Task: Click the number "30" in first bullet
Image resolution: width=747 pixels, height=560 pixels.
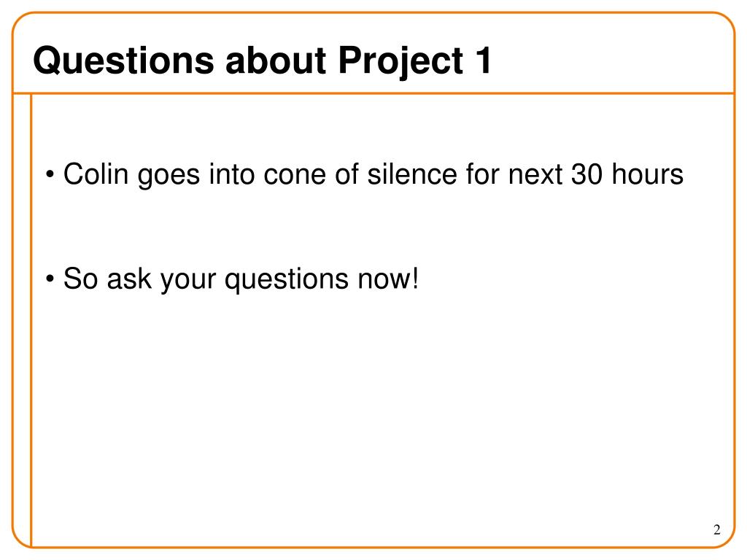Action: click(587, 174)
